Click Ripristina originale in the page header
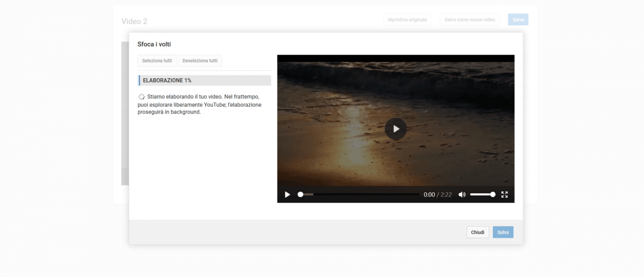The height and width of the screenshot is (277, 644). click(407, 20)
